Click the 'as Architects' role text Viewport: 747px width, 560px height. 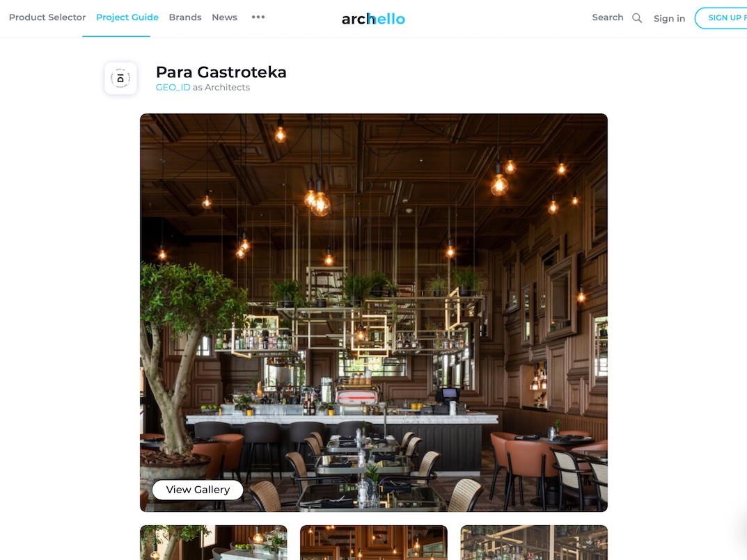click(x=221, y=87)
